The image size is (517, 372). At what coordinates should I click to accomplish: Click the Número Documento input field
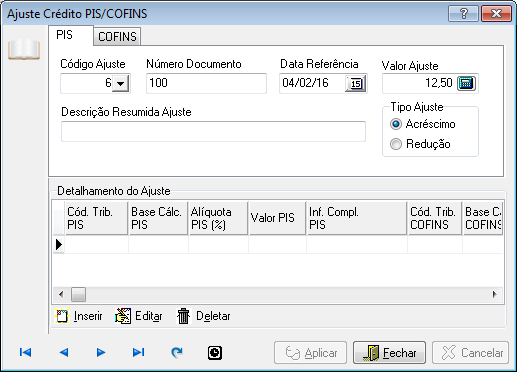click(x=206, y=83)
